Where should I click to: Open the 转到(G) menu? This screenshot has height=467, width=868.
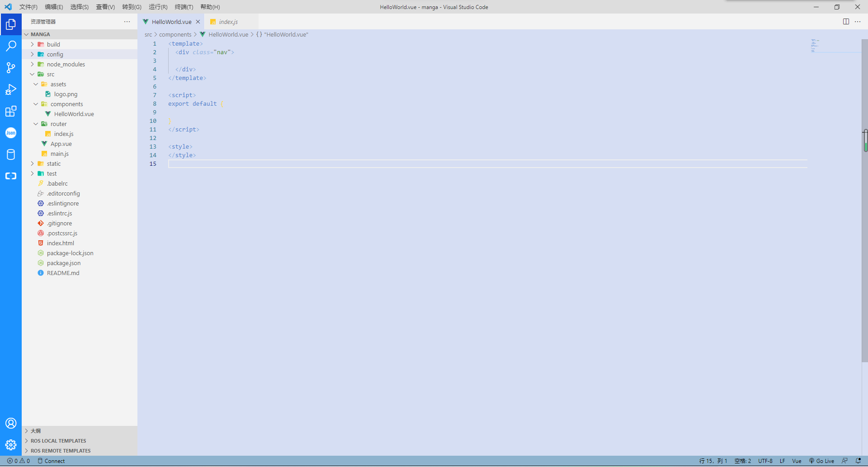pos(132,7)
